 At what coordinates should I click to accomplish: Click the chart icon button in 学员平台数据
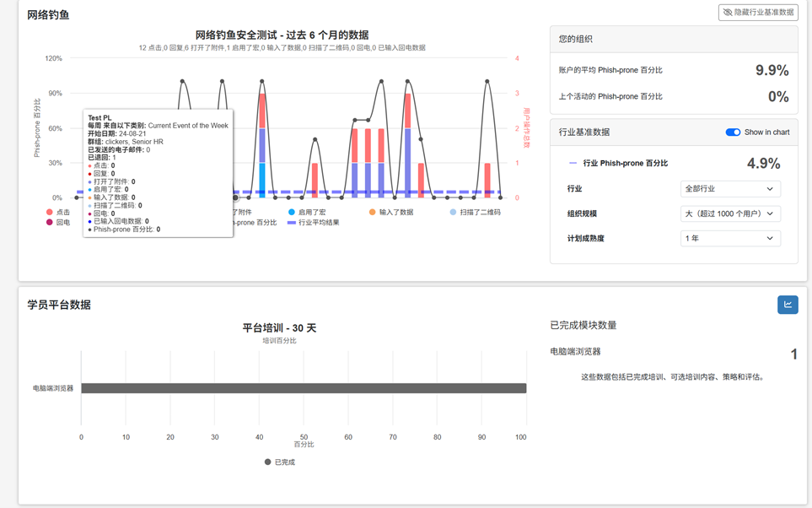click(x=788, y=305)
